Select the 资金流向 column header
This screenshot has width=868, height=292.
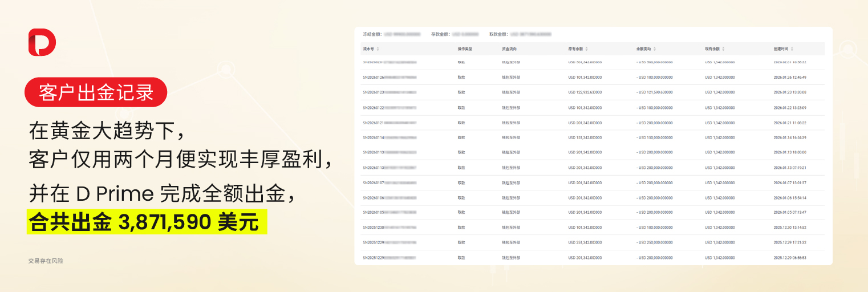click(x=509, y=49)
